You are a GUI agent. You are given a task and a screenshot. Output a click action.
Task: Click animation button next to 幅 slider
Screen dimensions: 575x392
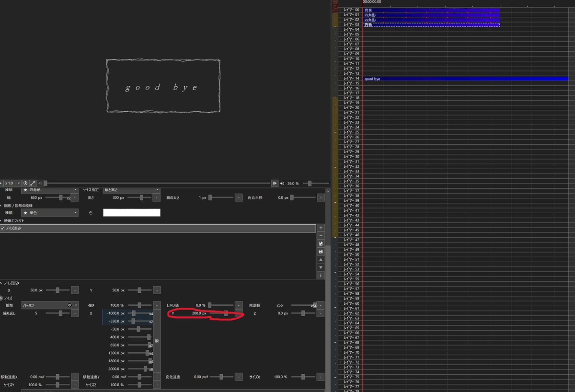[x=75, y=197]
